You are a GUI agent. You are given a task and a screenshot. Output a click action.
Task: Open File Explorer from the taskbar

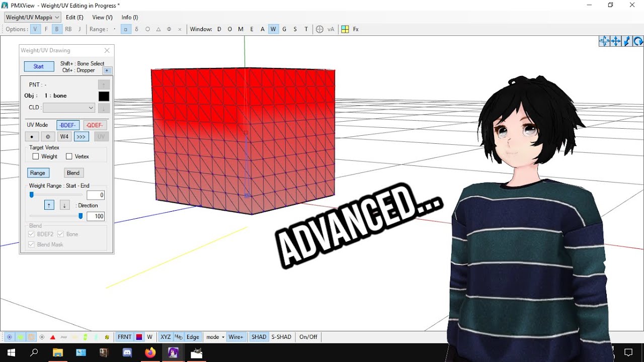58,353
